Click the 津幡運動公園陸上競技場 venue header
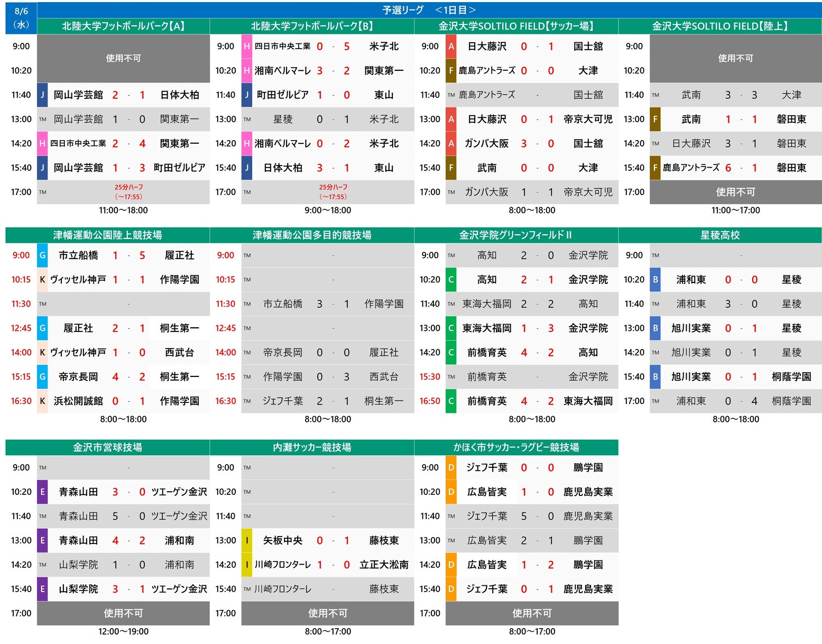822x644 pixels. (x=107, y=235)
